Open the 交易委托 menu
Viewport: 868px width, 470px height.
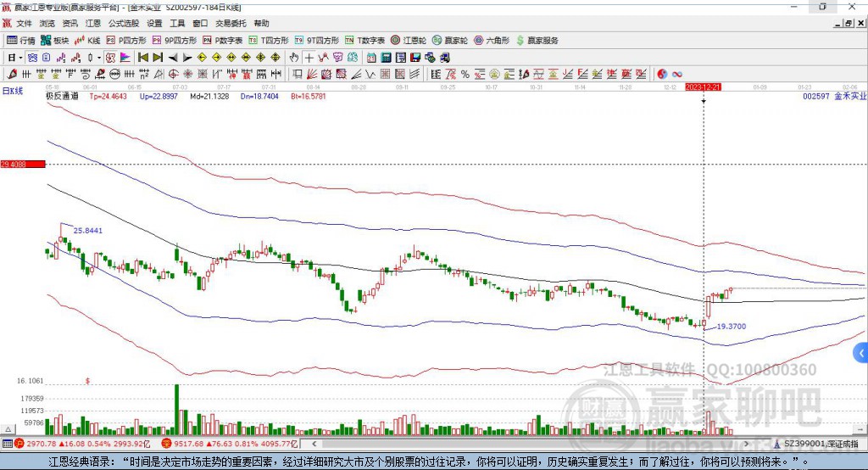[231, 23]
